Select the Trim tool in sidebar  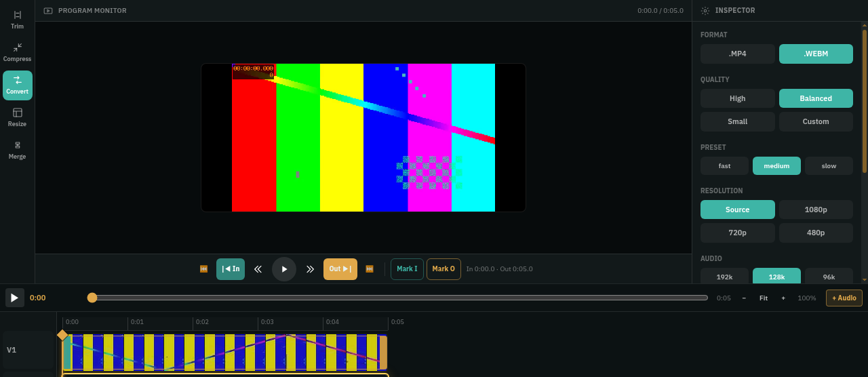[17, 20]
